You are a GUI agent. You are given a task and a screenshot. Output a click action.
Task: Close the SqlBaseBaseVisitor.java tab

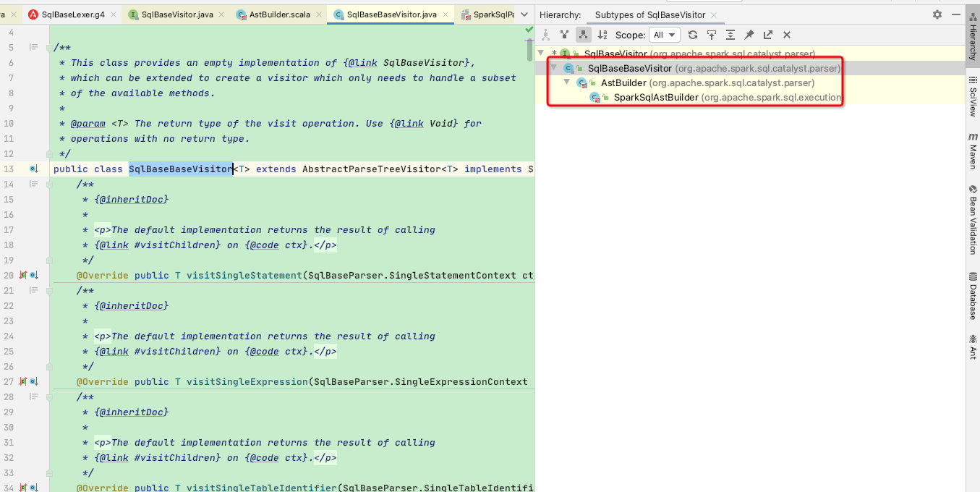click(446, 14)
